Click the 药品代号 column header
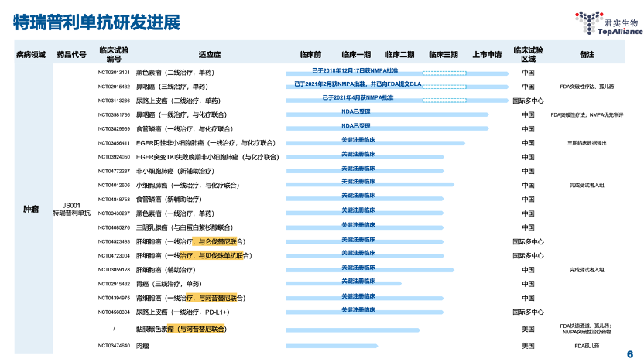Image resolution: width=644 pixels, height=362 pixels. click(x=71, y=55)
